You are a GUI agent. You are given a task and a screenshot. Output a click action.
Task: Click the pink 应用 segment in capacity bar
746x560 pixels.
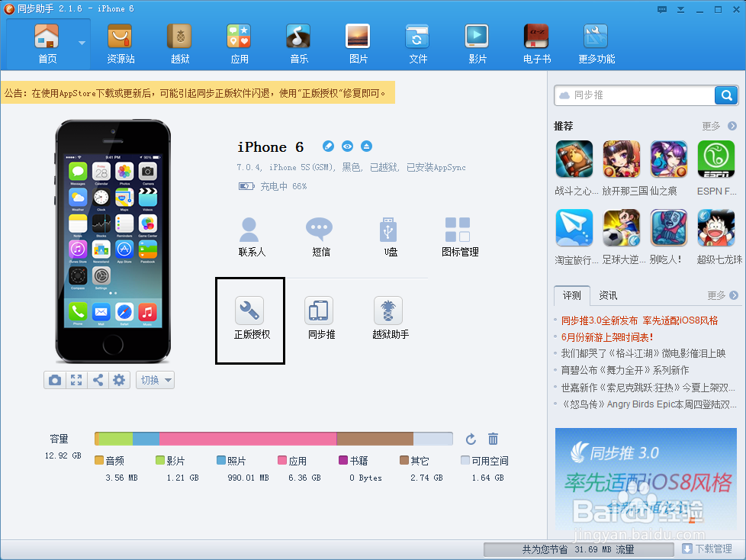(x=248, y=439)
